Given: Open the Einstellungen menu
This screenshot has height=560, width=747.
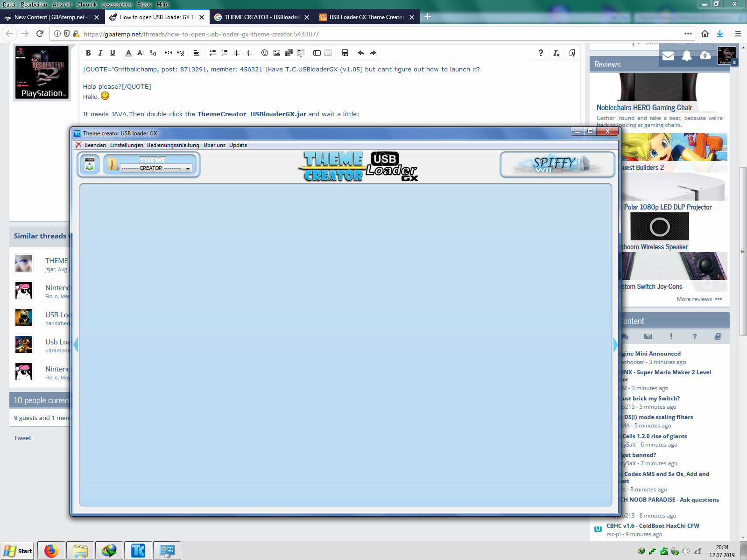Looking at the screenshot, I should (127, 145).
